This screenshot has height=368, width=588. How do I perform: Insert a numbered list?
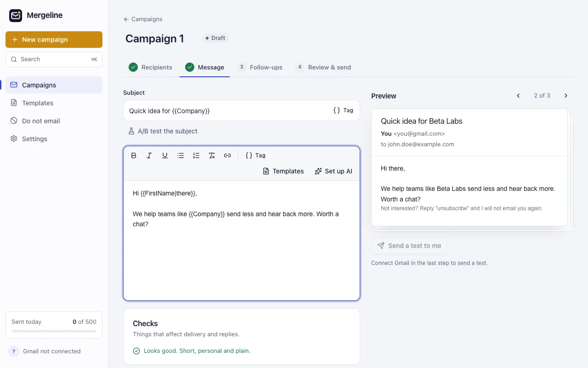click(196, 155)
